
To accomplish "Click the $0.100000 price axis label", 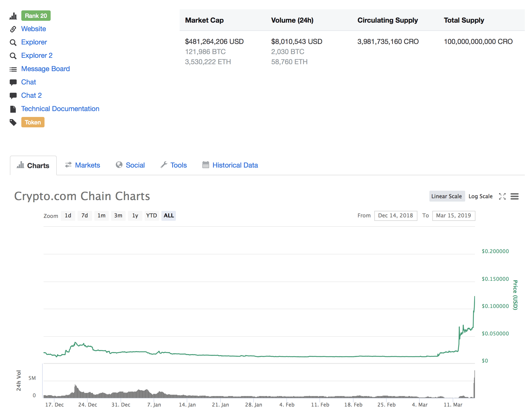I will point(495,306).
